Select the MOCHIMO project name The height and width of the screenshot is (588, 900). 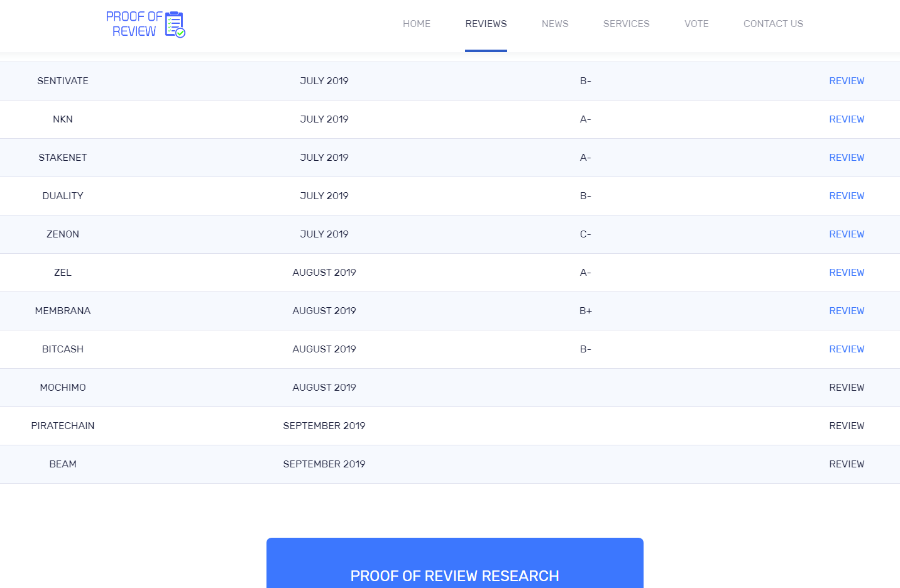tap(63, 388)
